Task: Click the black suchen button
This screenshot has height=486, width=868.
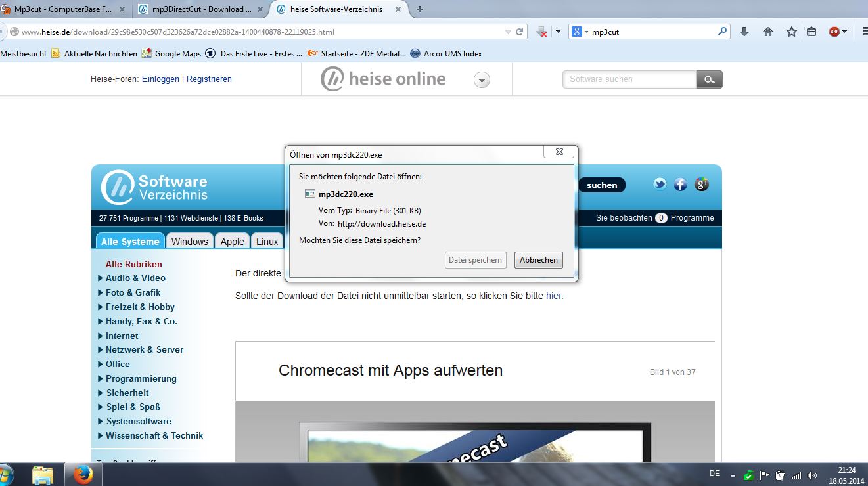Action: 602,185
